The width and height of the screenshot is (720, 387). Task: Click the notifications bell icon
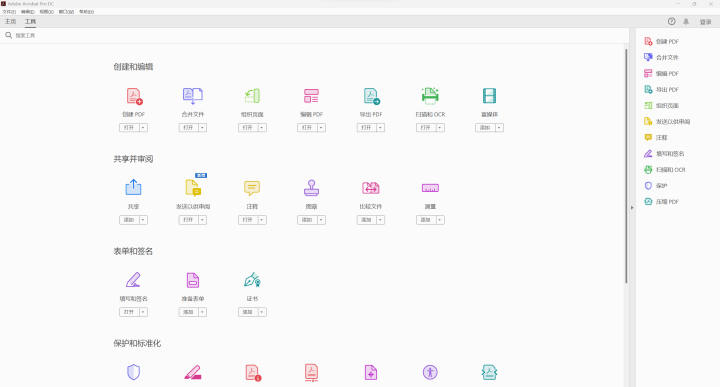(x=686, y=22)
